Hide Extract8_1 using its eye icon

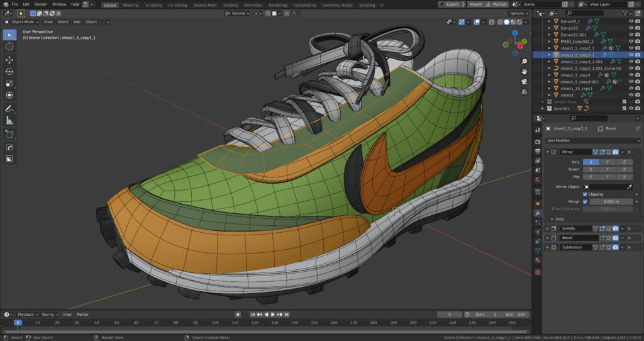point(631,21)
